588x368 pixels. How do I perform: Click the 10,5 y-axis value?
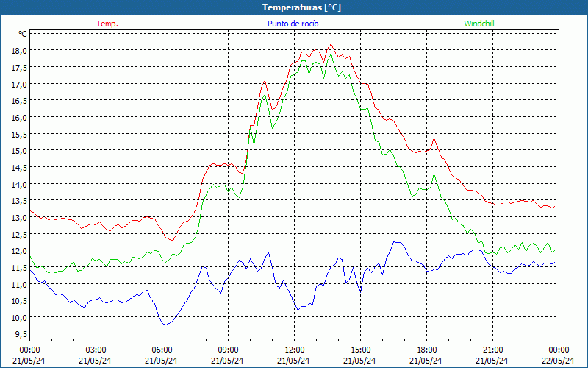(x=20, y=301)
